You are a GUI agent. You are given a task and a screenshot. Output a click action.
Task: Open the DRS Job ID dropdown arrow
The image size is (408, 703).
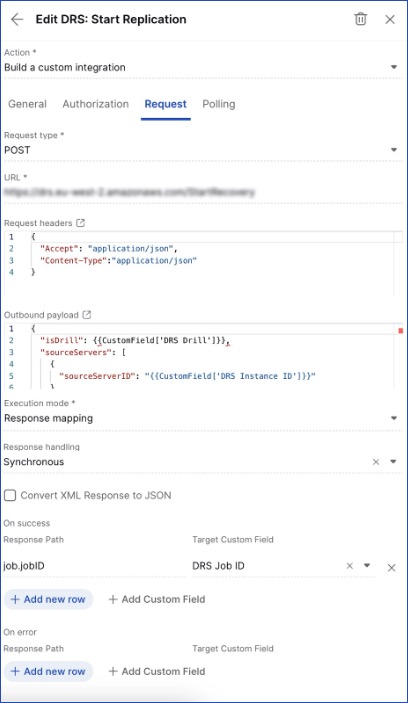coord(367,565)
